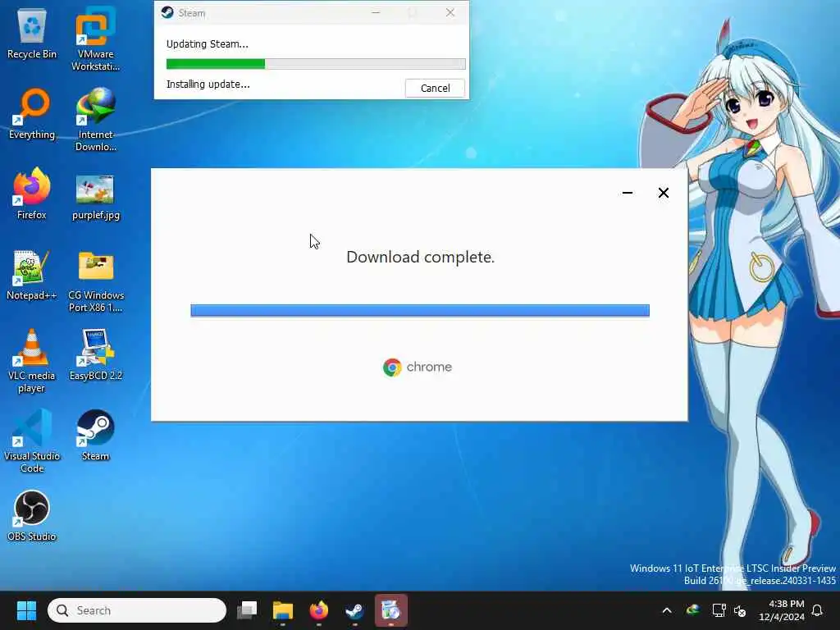840x630 pixels.
Task: Select the EasyBCD 2.2 shortcut
Action: pos(95,354)
